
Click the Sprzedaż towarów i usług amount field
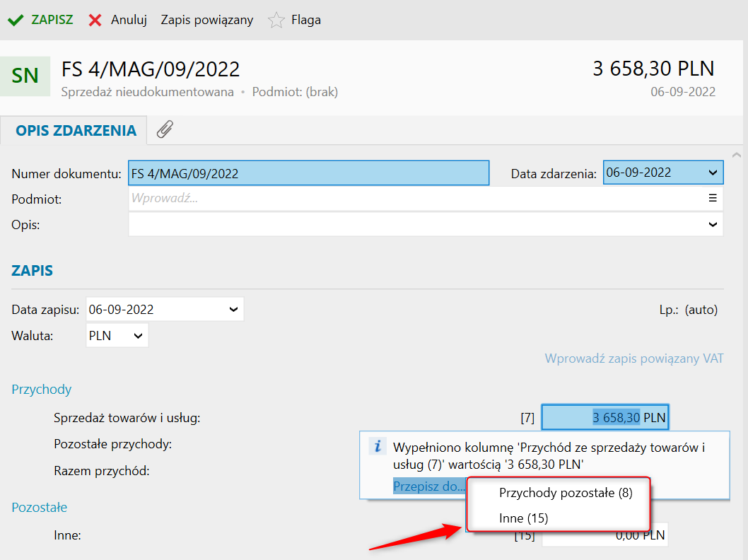(x=605, y=417)
